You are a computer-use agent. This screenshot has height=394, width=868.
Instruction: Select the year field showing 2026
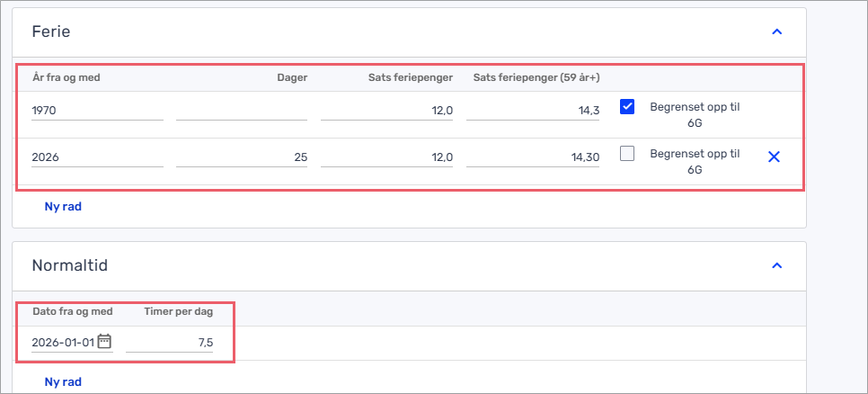tap(97, 157)
